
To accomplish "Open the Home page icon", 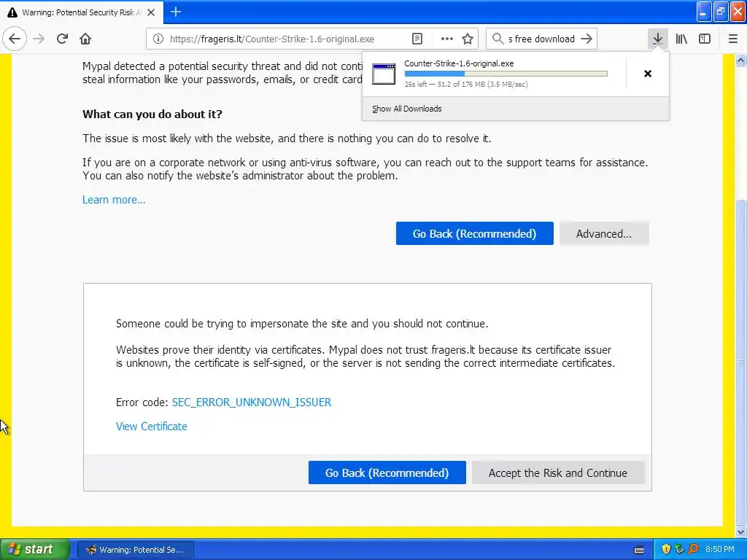I will pyautogui.click(x=85, y=39).
